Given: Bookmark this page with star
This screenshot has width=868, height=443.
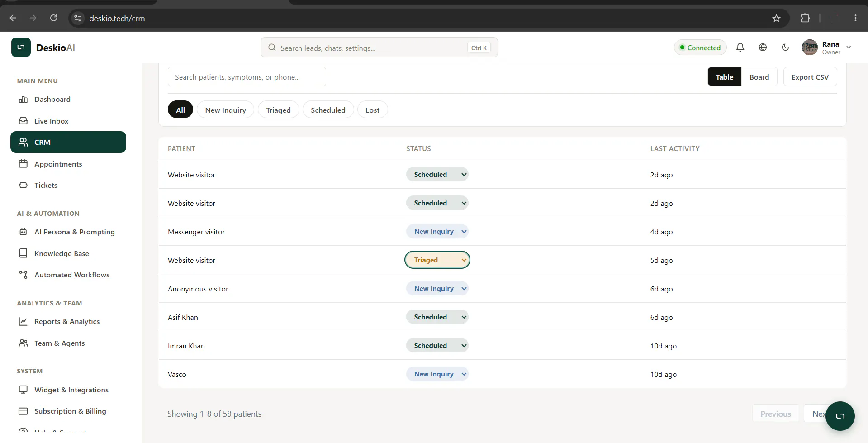Looking at the screenshot, I should pos(776,18).
